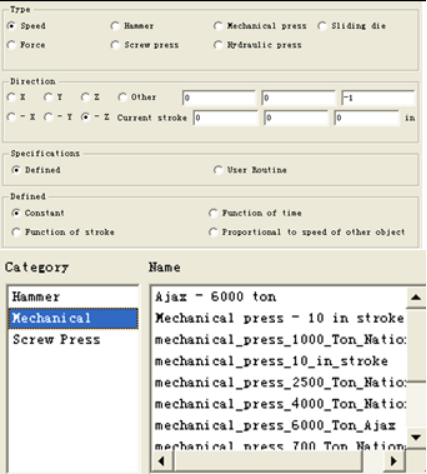Screen dimensions: 427x474
Task: Select mechanical_press_6000_Ton_Ajax entry
Action: pyautogui.click(x=279, y=426)
